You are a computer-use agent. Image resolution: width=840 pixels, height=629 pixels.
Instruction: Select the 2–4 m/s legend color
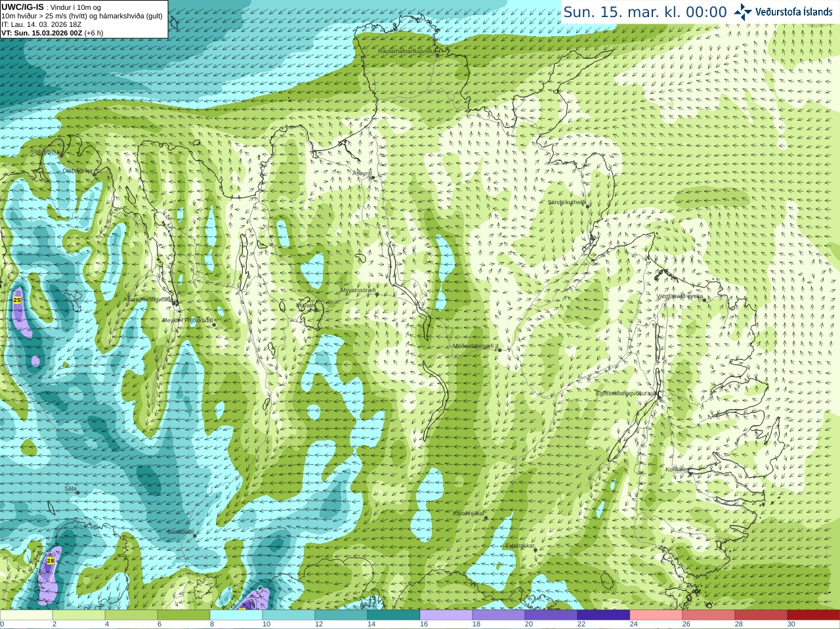[79, 615]
